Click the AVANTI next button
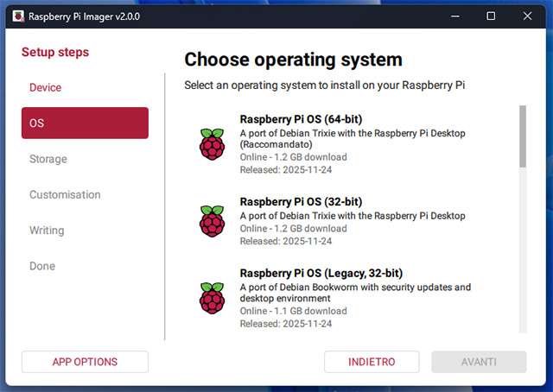This screenshot has width=553, height=392. click(x=479, y=362)
